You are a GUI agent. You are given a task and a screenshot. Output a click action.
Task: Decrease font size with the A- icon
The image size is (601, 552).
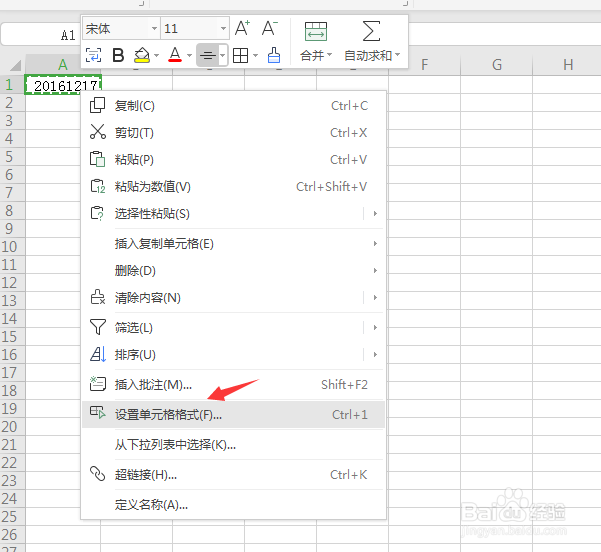270,28
